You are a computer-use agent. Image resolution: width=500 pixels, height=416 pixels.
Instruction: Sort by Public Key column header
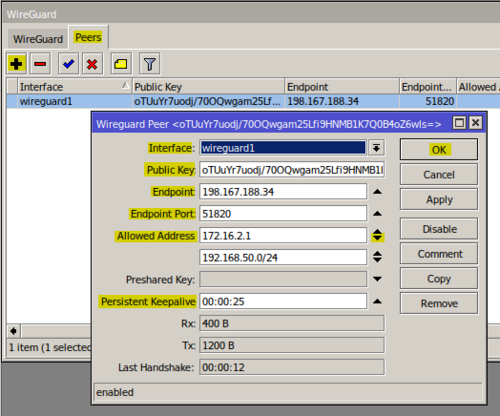[x=208, y=87]
